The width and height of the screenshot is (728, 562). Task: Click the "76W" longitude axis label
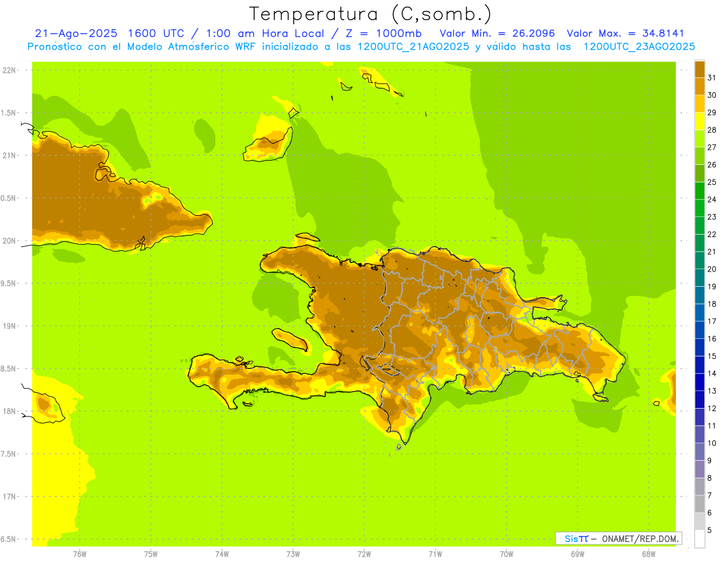tap(79, 554)
